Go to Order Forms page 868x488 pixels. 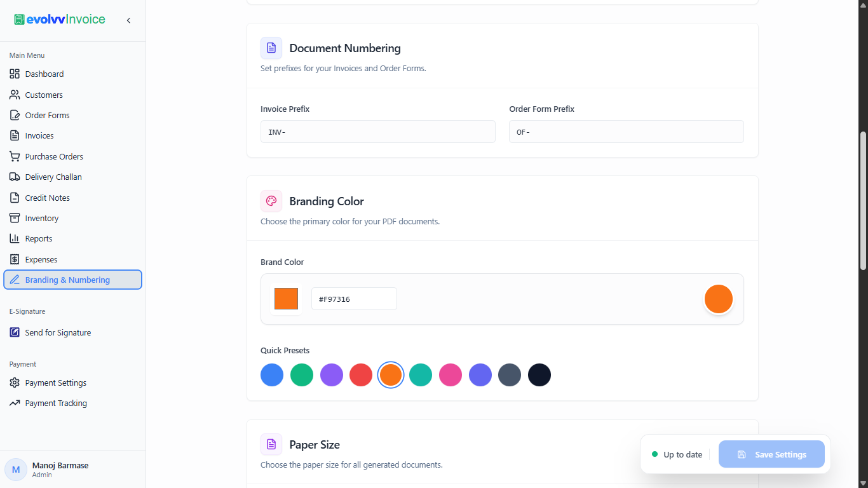point(47,115)
